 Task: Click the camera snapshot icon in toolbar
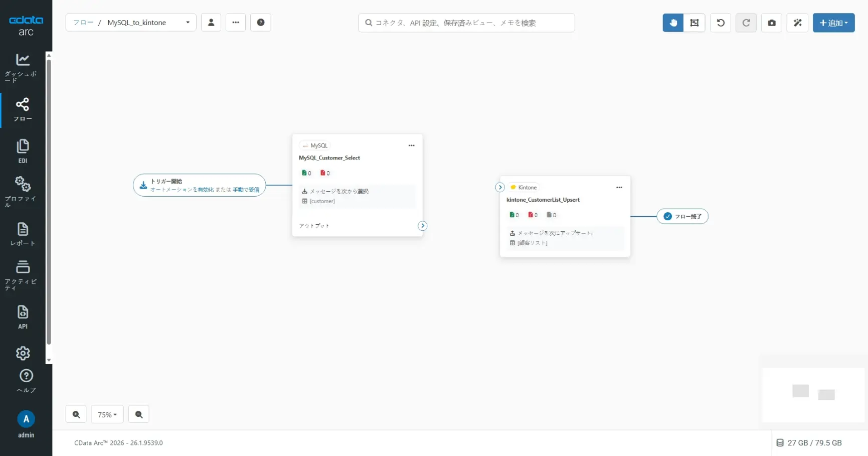point(771,23)
